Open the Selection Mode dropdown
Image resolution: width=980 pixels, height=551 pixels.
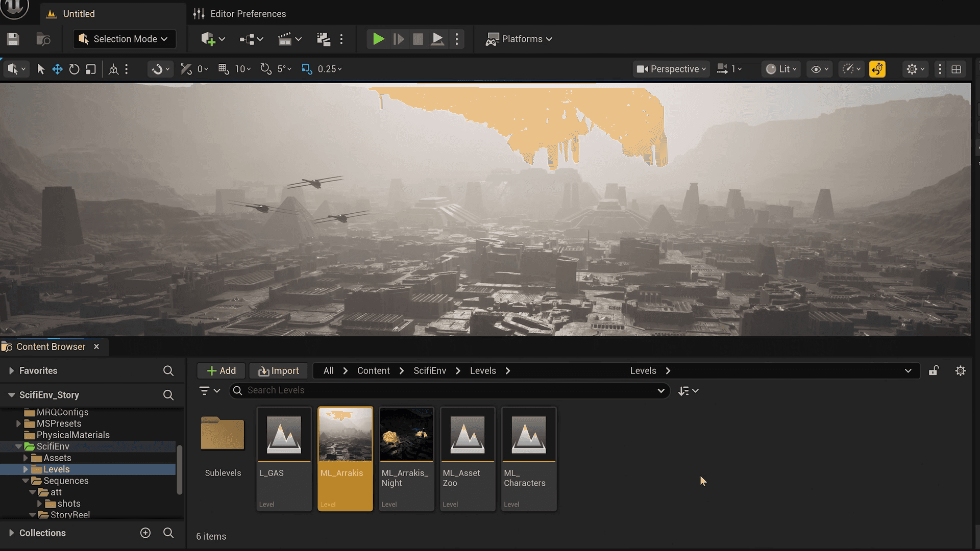tap(125, 39)
